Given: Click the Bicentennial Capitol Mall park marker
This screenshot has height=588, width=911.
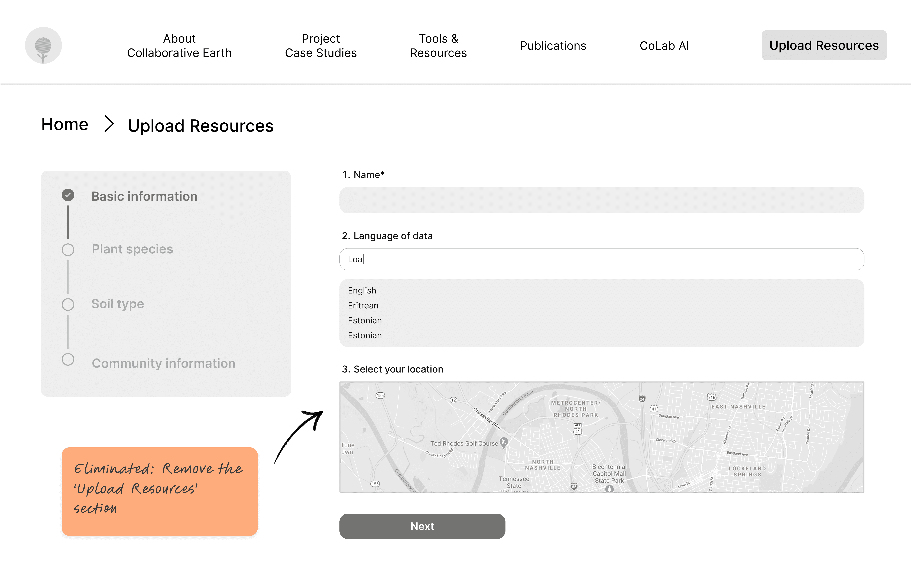Looking at the screenshot, I should click(x=610, y=489).
